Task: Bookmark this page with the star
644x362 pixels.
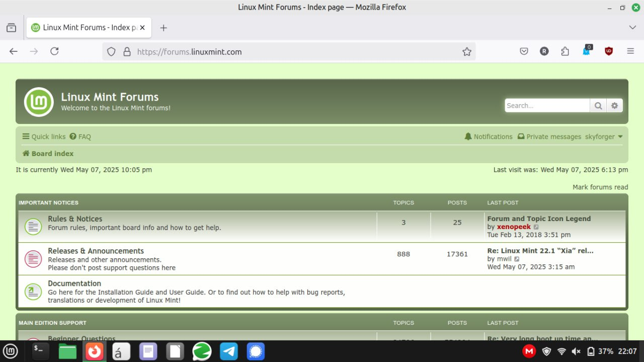Action: [467, 51]
